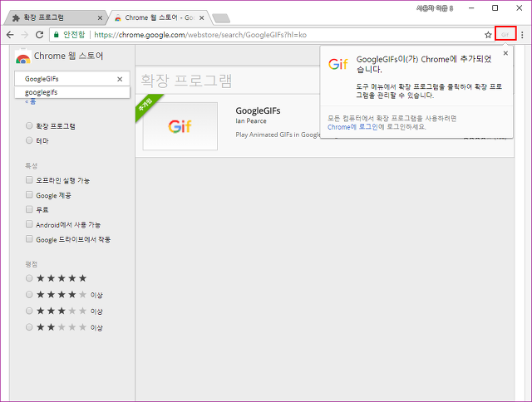Viewport: 532px width, 402px height.
Task: Click the address bar URL
Action: [200, 35]
